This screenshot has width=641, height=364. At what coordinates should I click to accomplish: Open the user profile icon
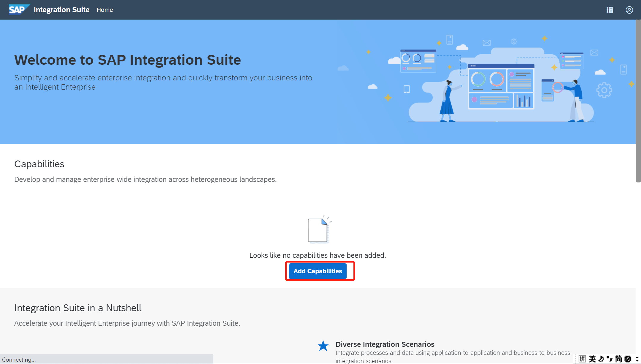(629, 10)
